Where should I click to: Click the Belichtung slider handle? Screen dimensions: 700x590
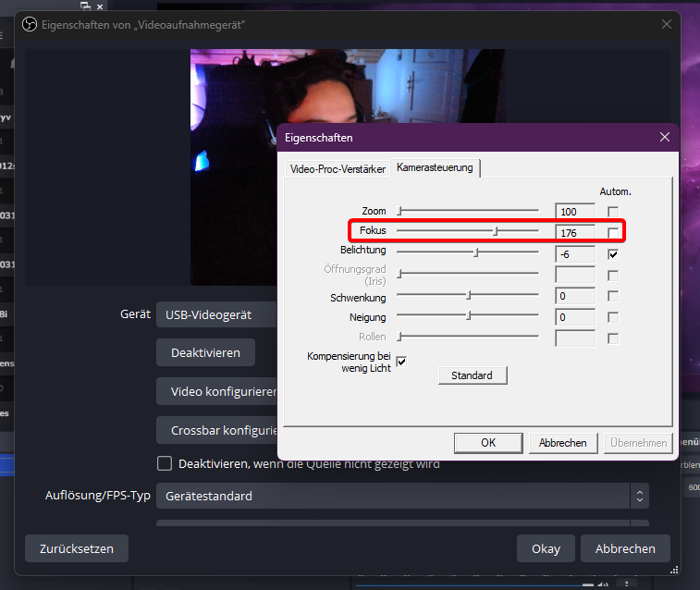click(x=476, y=252)
